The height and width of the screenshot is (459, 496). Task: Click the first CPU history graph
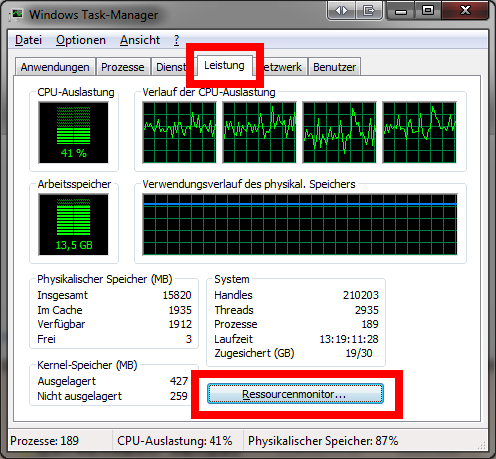point(179,133)
